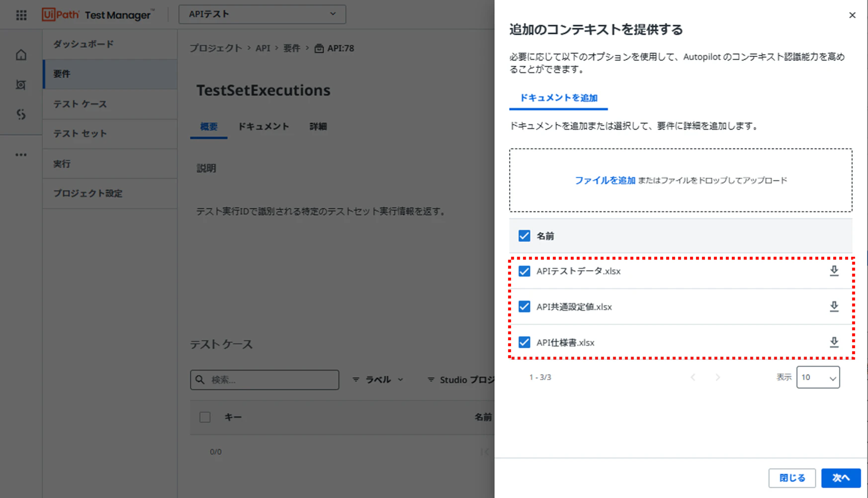Open the APIテスト project dropdown
Viewport: 868px width, 498px height.
click(x=262, y=14)
